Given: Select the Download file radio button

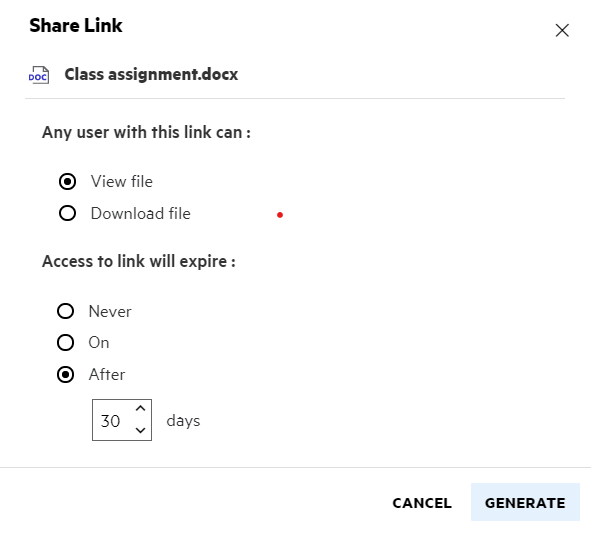Looking at the screenshot, I should (x=67, y=213).
